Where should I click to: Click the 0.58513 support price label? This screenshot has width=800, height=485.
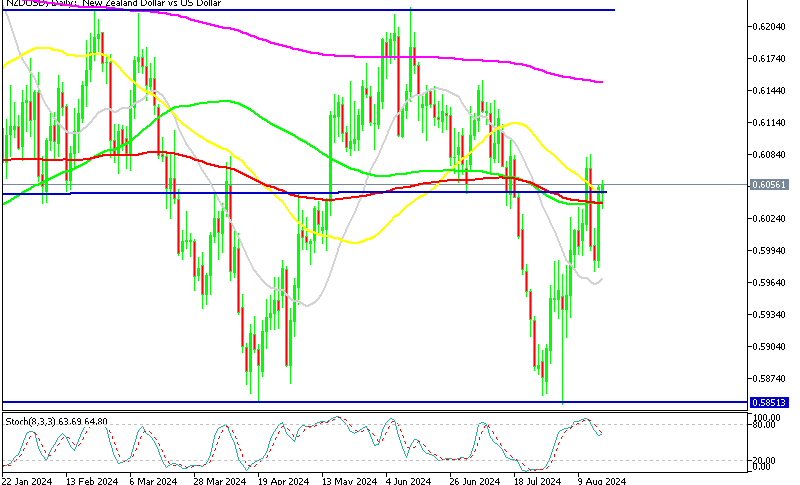770,402
